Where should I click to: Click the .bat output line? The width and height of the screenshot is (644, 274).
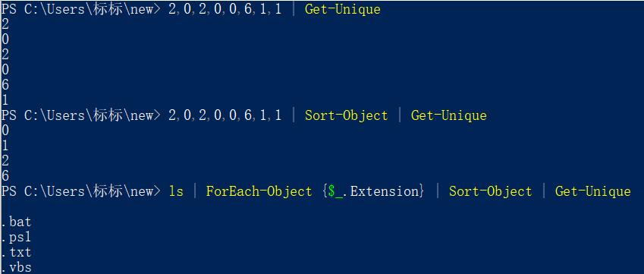pyautogui.click(x=16, y=222)
